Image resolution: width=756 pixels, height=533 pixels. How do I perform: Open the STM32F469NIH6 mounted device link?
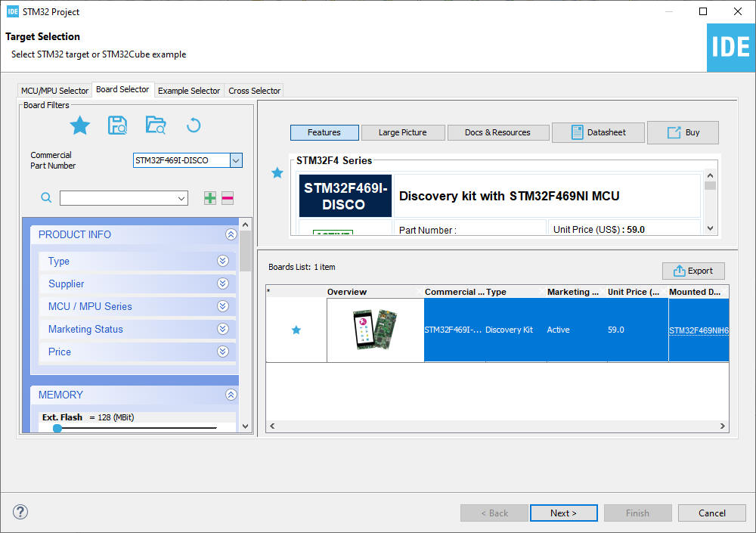point(698,330)
